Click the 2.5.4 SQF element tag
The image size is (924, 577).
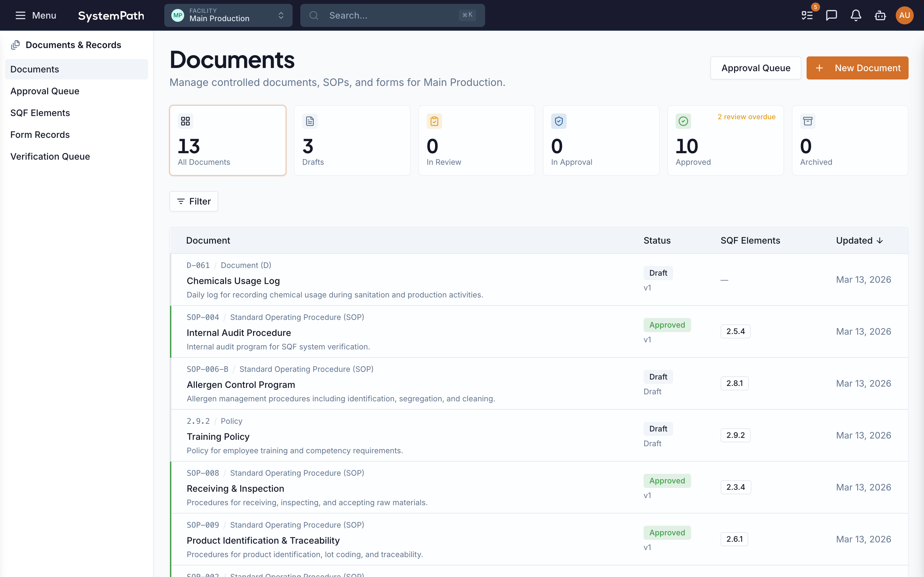click(735, 331)
